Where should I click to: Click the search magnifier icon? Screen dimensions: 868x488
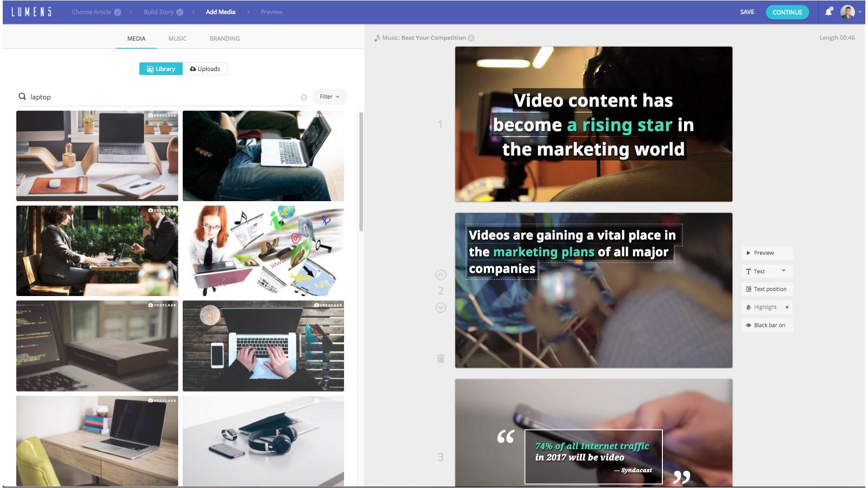click(x=22, y=97)
